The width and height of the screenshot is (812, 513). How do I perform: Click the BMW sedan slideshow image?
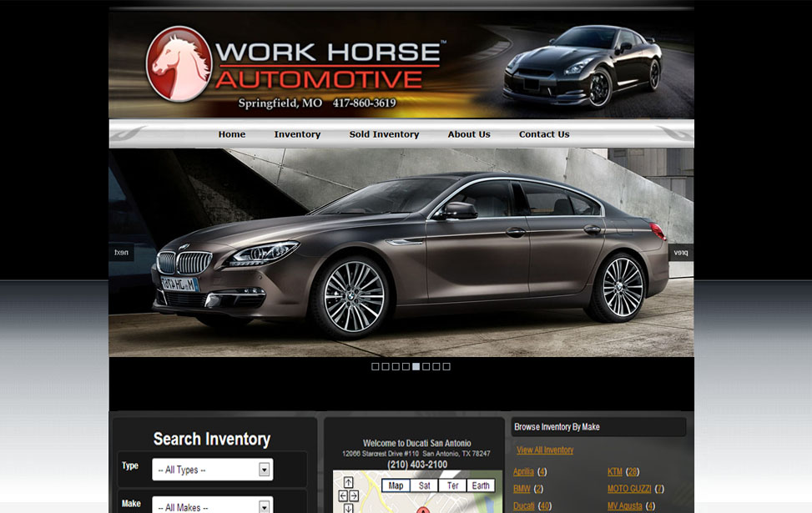[x=401, y=253]
